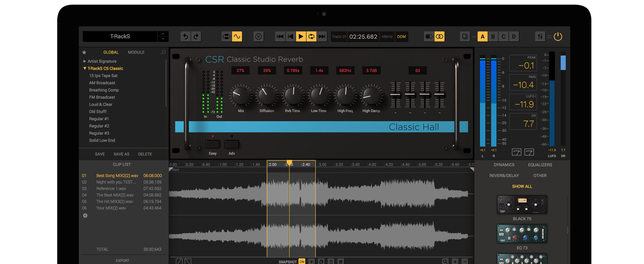Toggle the yellow power button
This screenshot has height=264, width=644.
[558, 36]
